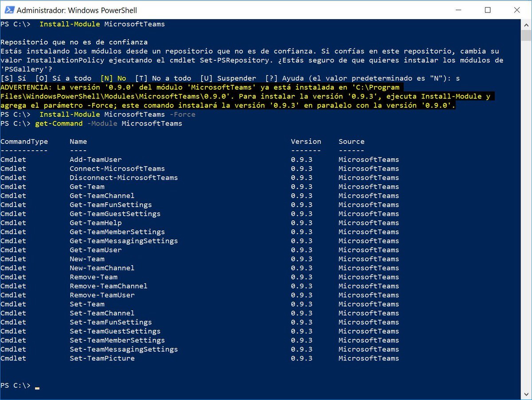Click the '[T] No a todo' prompt option
The height and width of the screenshot is (400, 532).
[163, 78]
